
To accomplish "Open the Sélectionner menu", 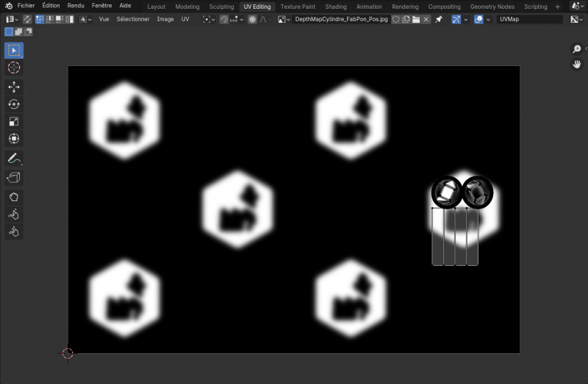I will (133, 19).
